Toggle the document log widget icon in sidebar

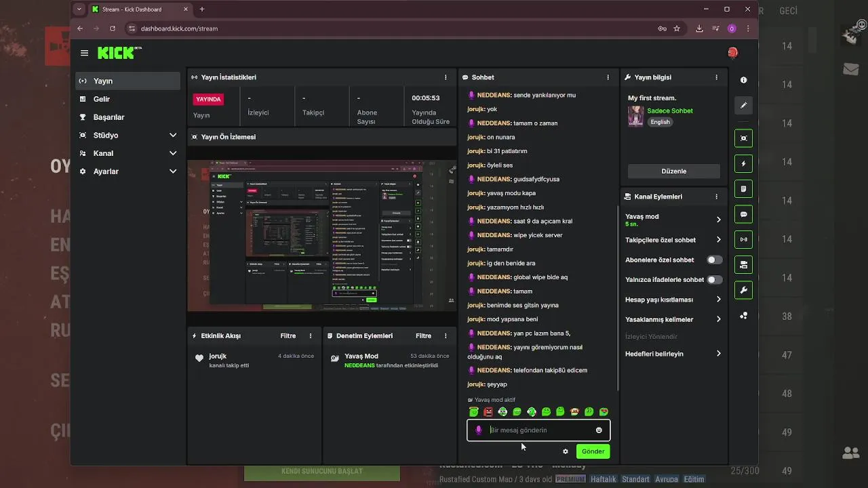pyautogui.click(x=744, y=188)
